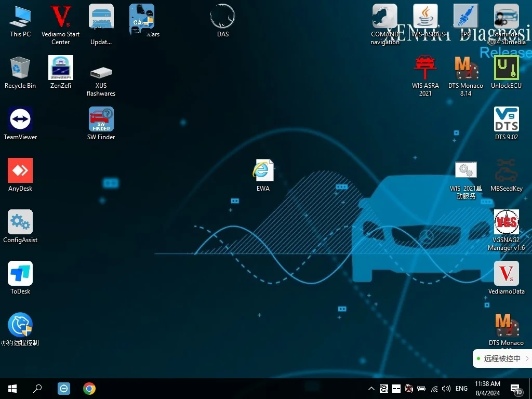532x399 pixels.
Task: Launch the ZenZefi shortcut
Action: [x=61, y=72]
